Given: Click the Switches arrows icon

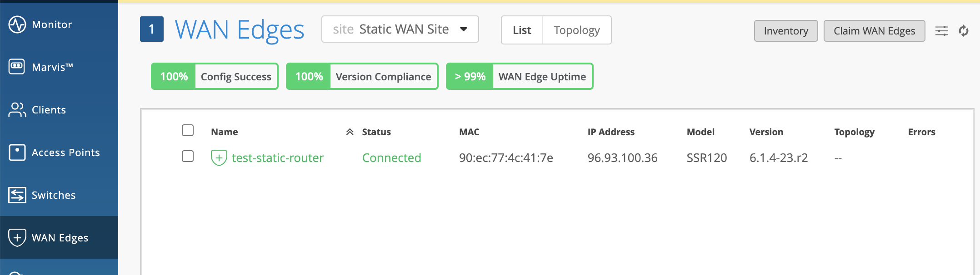Looking at the screenshot, I should tap(17, 195).
